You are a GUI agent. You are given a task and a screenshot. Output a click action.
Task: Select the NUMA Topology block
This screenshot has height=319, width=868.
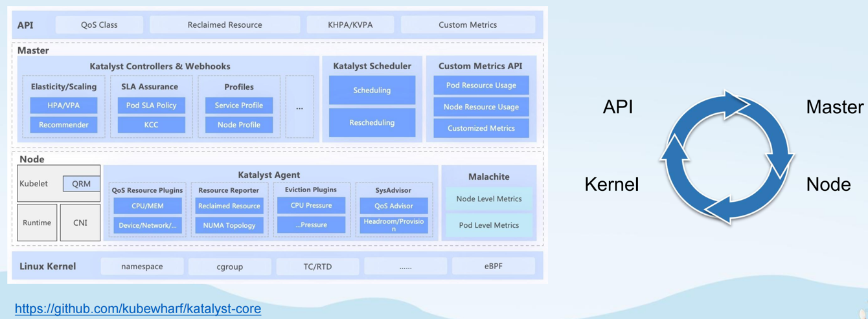pos(229,225)
